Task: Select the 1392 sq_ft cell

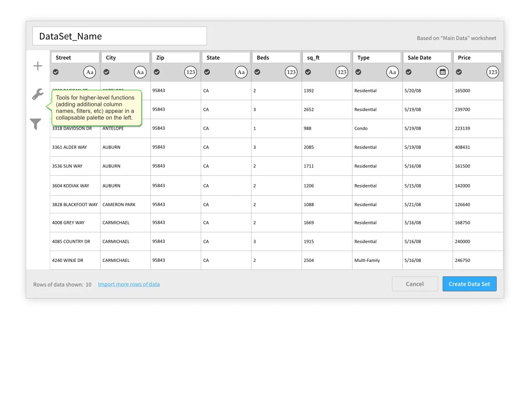Action: [x=327, y=91]
